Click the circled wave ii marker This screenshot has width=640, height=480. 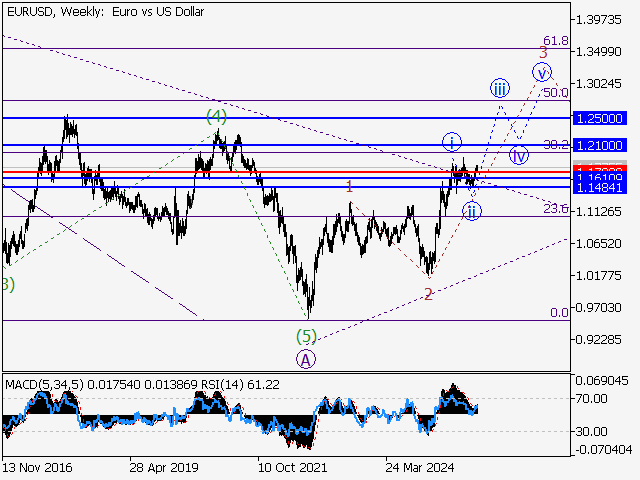pos(471,210)
